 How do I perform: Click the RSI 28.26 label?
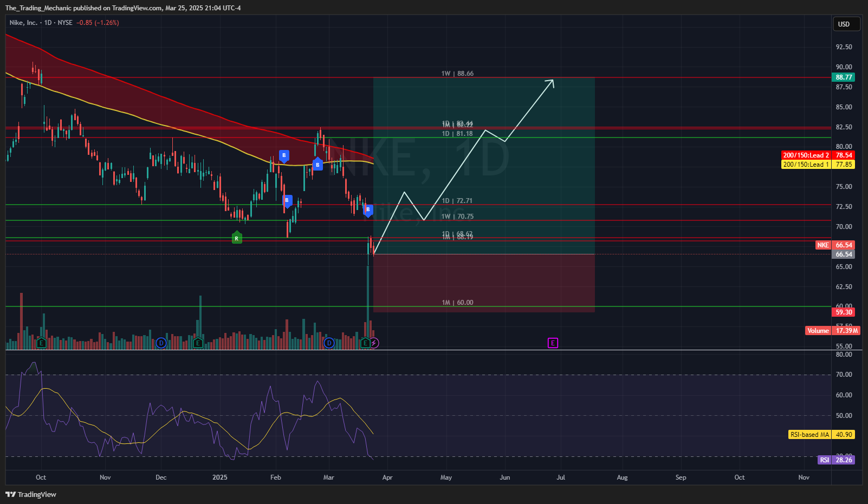tap(836, 460)
